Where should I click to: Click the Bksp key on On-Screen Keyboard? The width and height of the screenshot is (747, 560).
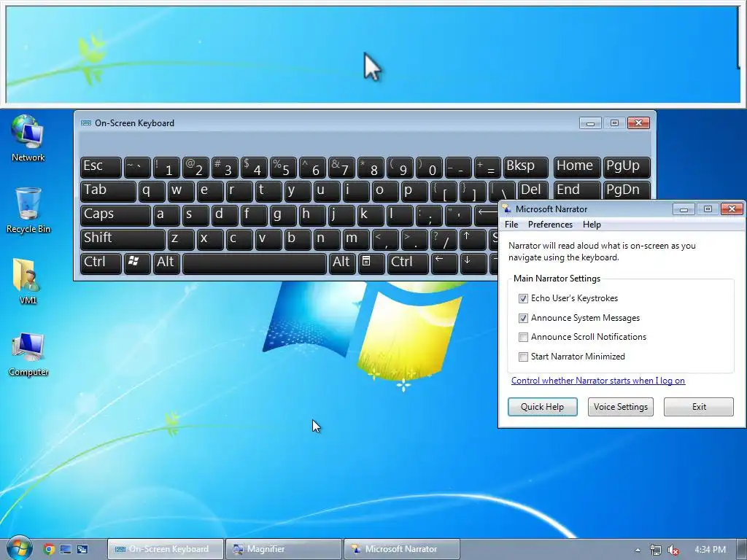[525, 167]
